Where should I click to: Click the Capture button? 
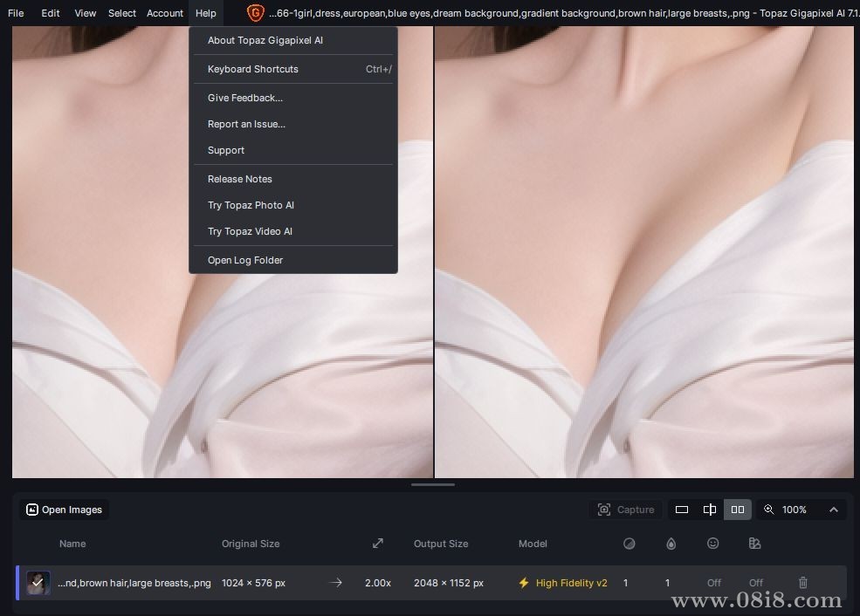coord(626,510)
